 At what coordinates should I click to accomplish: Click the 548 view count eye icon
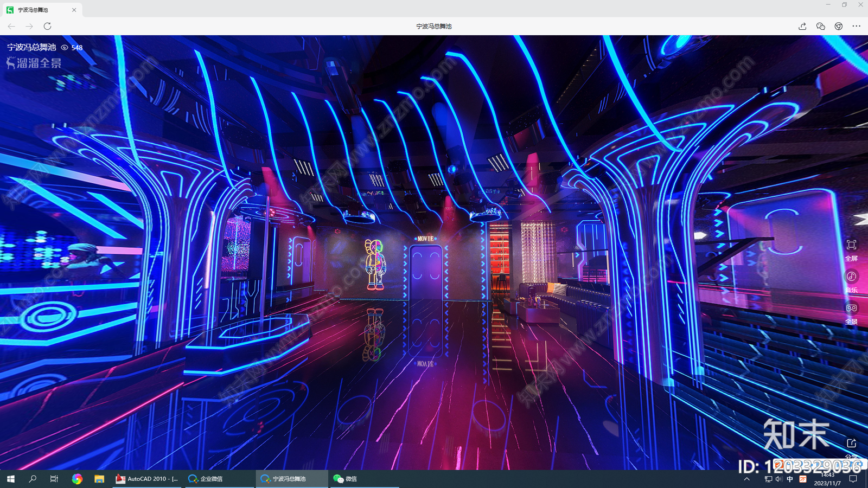tap(65, 48)
